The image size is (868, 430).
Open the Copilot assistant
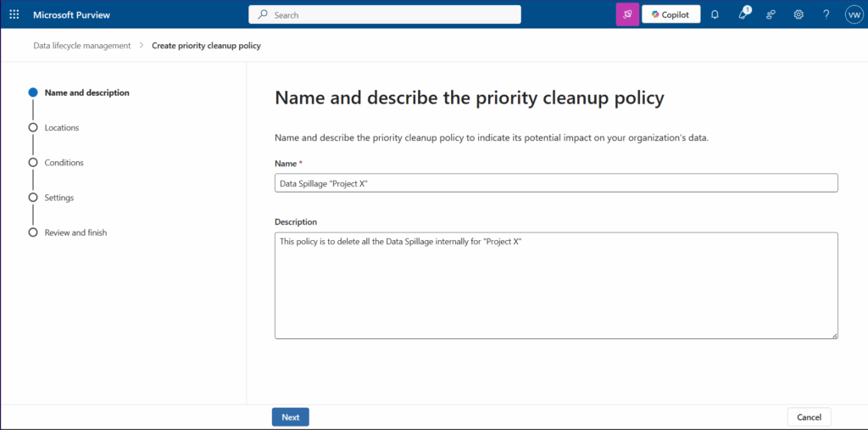(670, 14)
